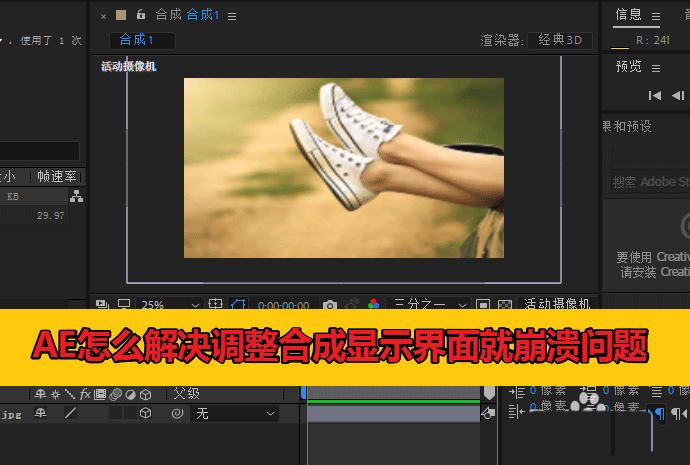Click the 搜索 Adobe Stock search field
The image size is (690, 465).
tap(650, 182)
